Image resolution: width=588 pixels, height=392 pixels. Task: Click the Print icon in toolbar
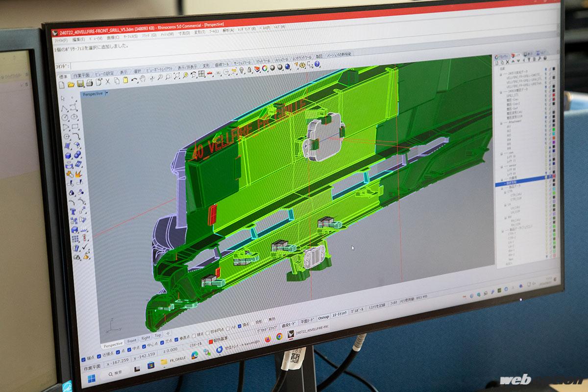(x=88, y=83)
